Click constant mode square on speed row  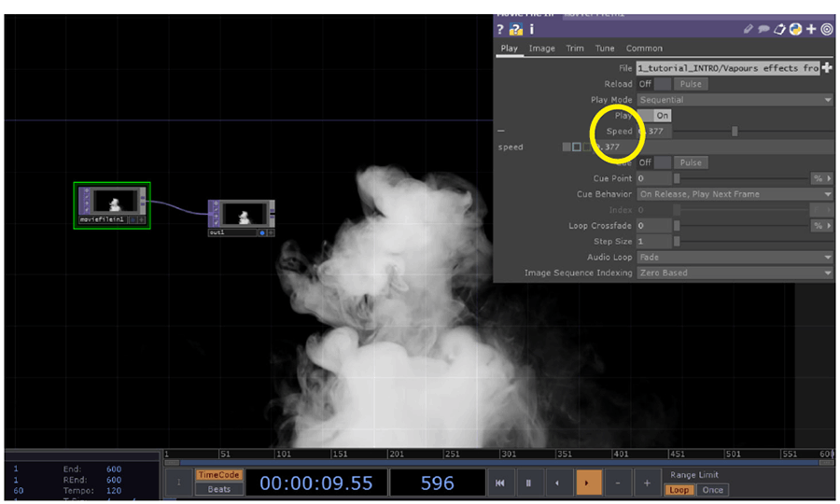(x=567, y=147)
